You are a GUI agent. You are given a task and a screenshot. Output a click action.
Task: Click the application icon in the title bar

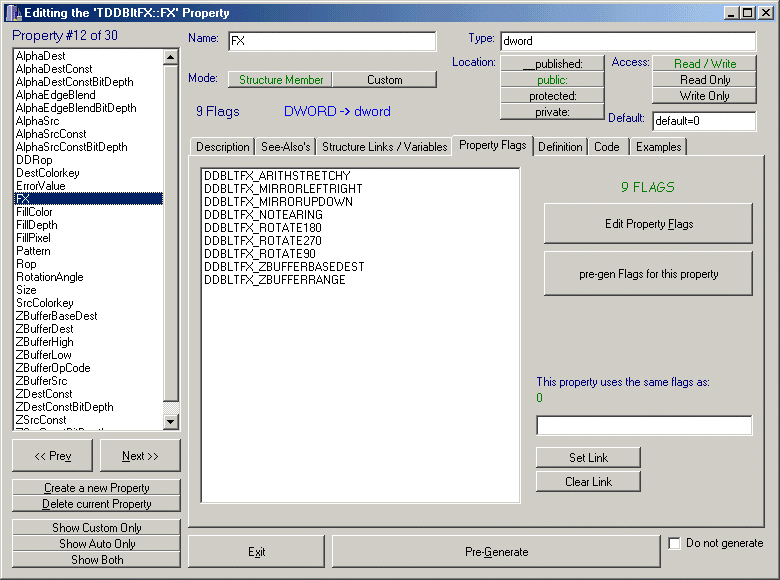tap(12, 12)
